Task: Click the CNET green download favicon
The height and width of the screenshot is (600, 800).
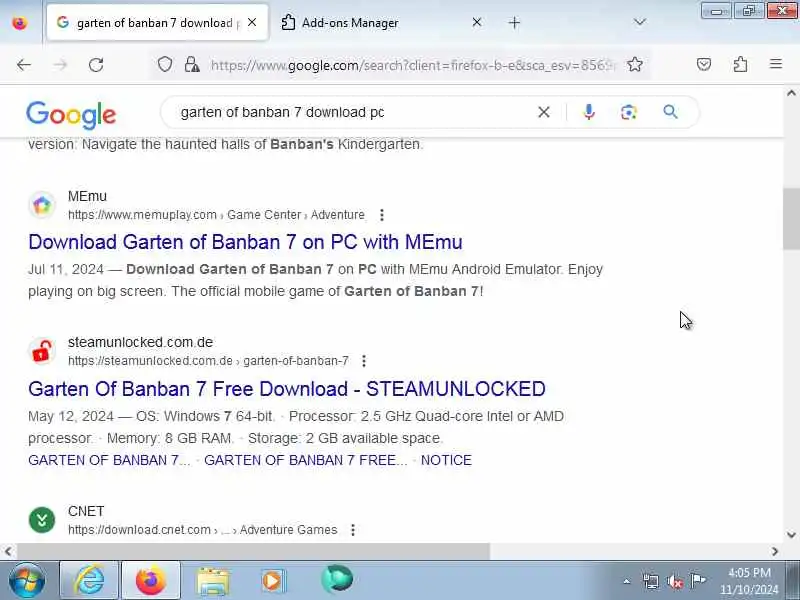Action: click(x=42, y=520)
